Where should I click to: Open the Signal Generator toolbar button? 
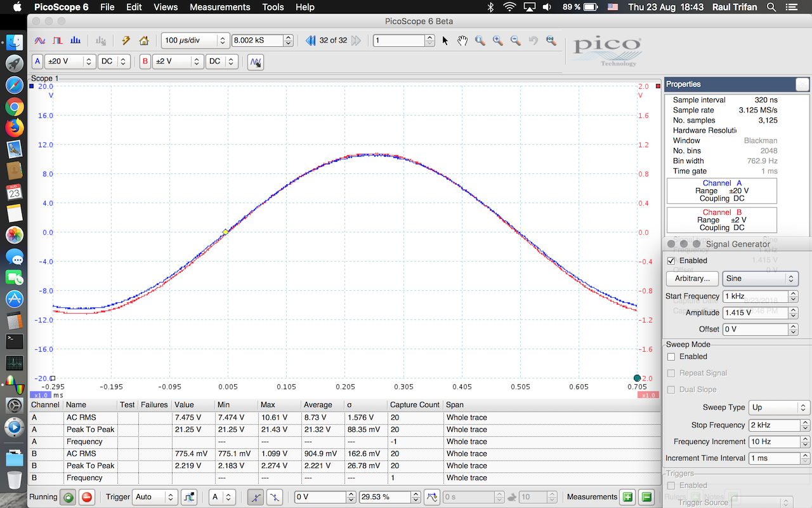tap(256, 62)
